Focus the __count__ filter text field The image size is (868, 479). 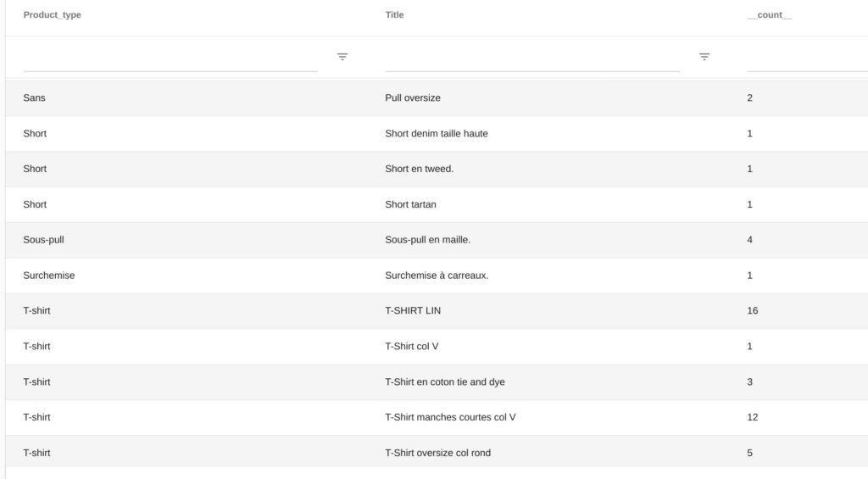[808, 58]
